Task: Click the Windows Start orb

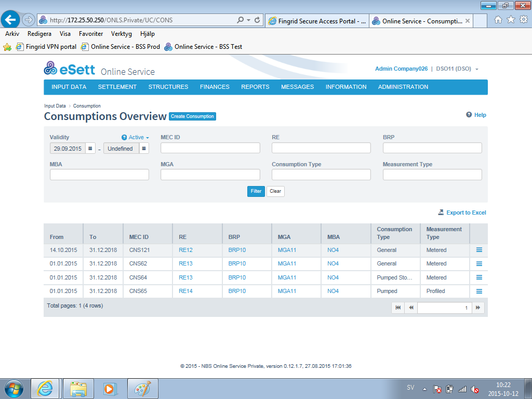Action: [14, 389]
